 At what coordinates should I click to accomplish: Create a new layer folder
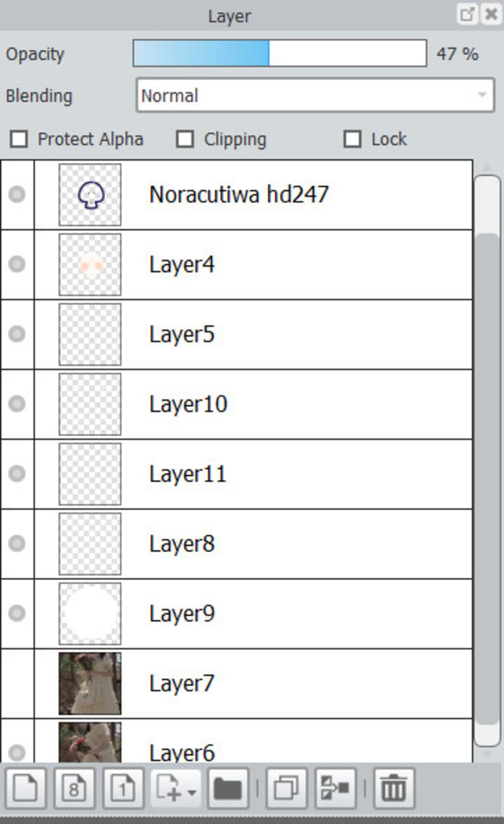pyautogui.click(x=227, y=788)
